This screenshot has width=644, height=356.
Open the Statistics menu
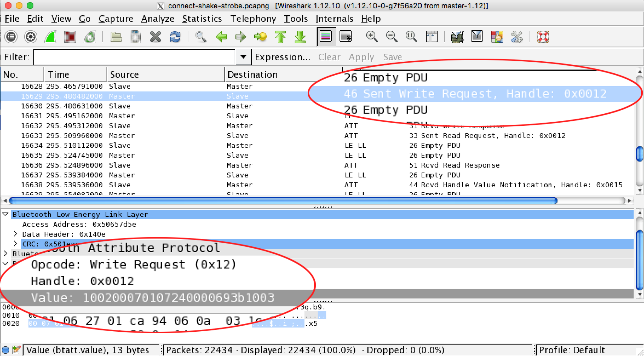202,19
